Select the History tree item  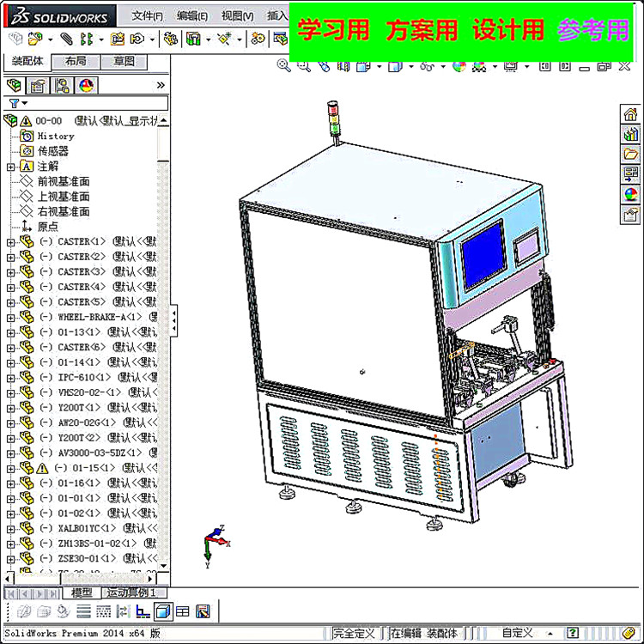click(x=56, y=136)
